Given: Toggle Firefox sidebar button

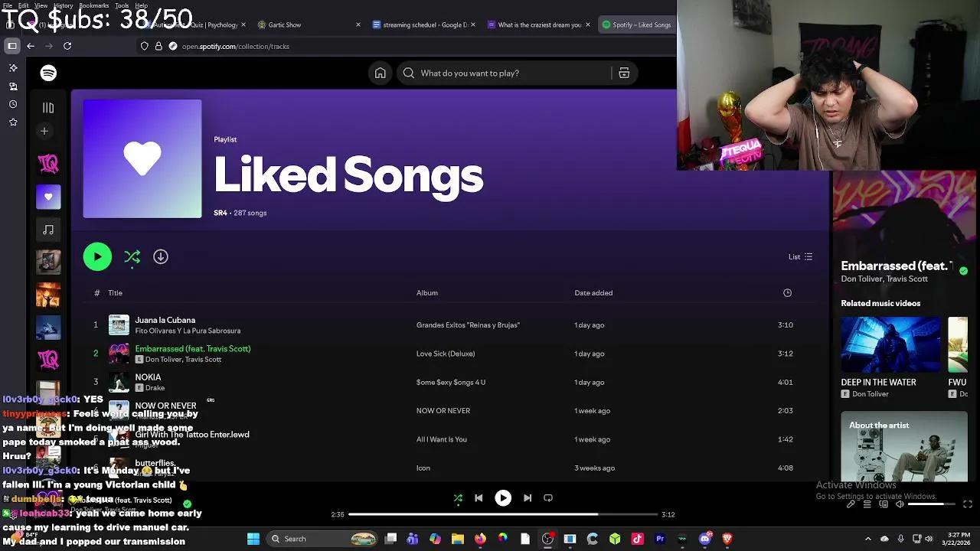Looking at the screenshot, I should [x=12, y=46].
